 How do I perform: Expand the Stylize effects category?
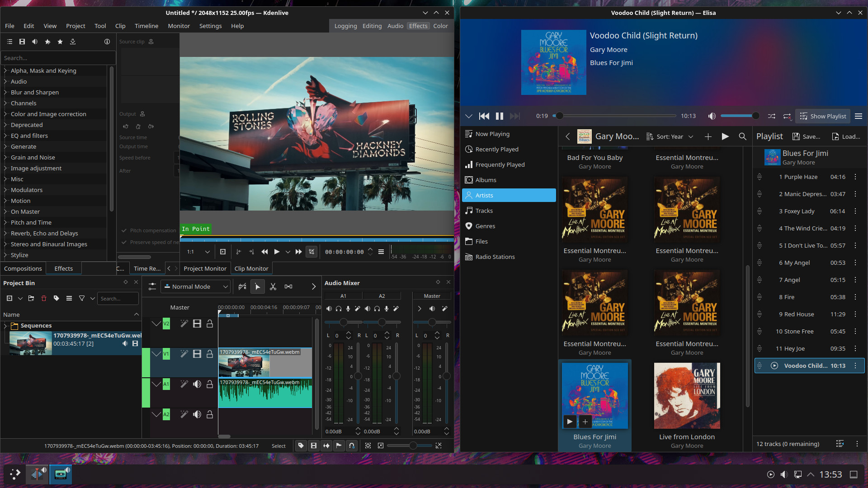click(5, 255)
